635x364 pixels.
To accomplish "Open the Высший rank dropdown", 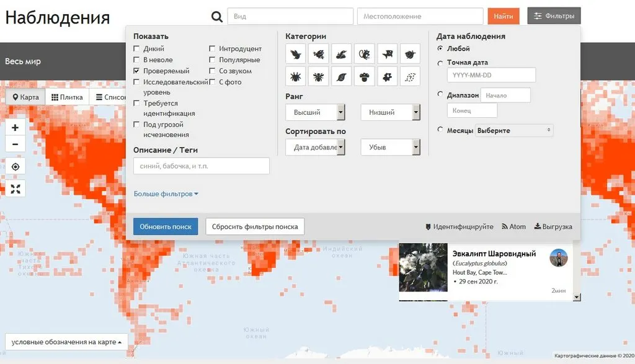I will click(x=315, y=112).
